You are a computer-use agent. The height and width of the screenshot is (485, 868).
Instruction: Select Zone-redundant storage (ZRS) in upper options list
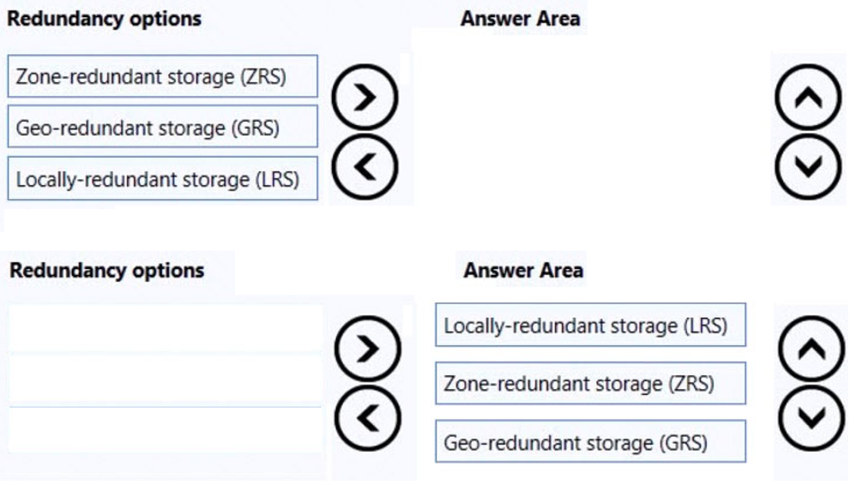[x=162, y=76]
